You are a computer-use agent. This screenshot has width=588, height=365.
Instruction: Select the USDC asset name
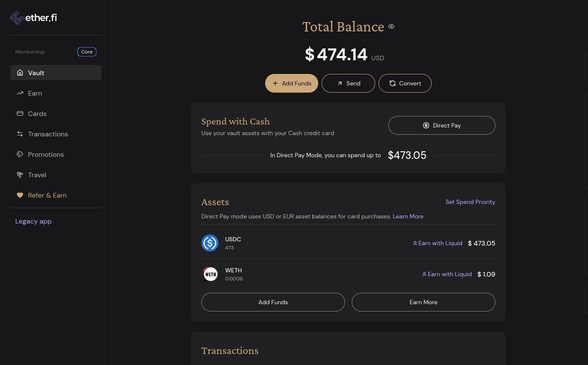233,239
